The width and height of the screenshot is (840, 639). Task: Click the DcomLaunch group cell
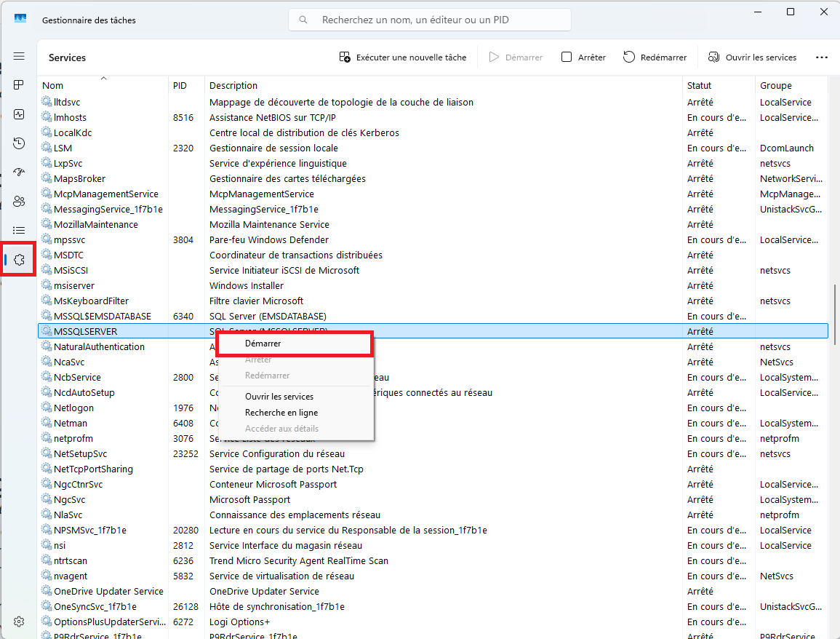(786, 148)
